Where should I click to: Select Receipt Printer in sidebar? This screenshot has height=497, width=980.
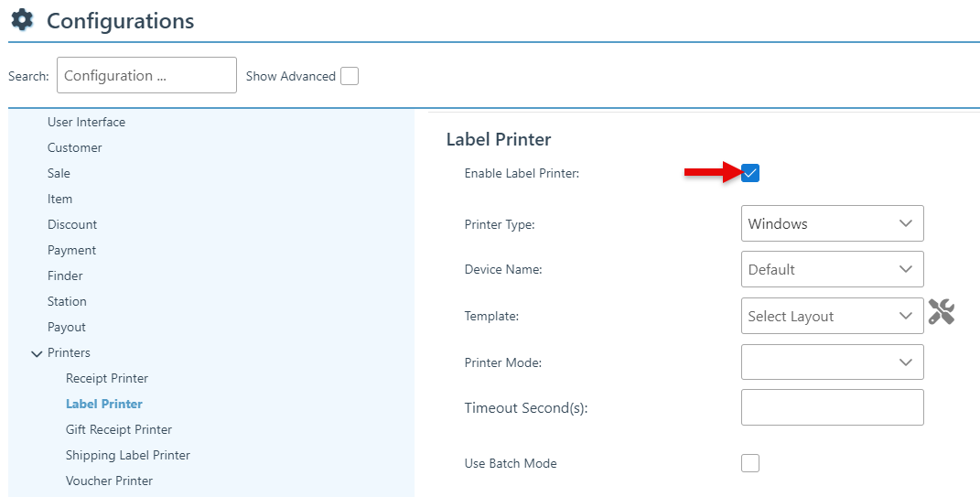[x=107, y=378]
